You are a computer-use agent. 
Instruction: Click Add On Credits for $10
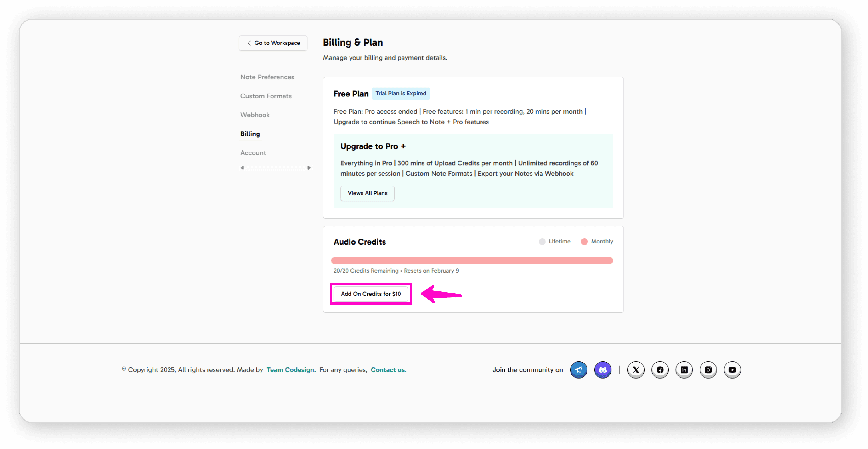click(x=371, y=294)
